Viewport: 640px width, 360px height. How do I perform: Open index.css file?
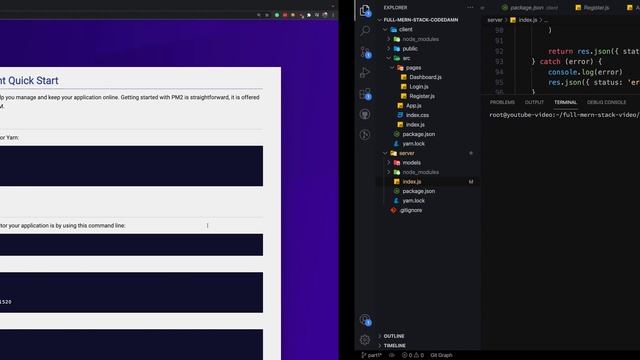(x=417, y=115)
